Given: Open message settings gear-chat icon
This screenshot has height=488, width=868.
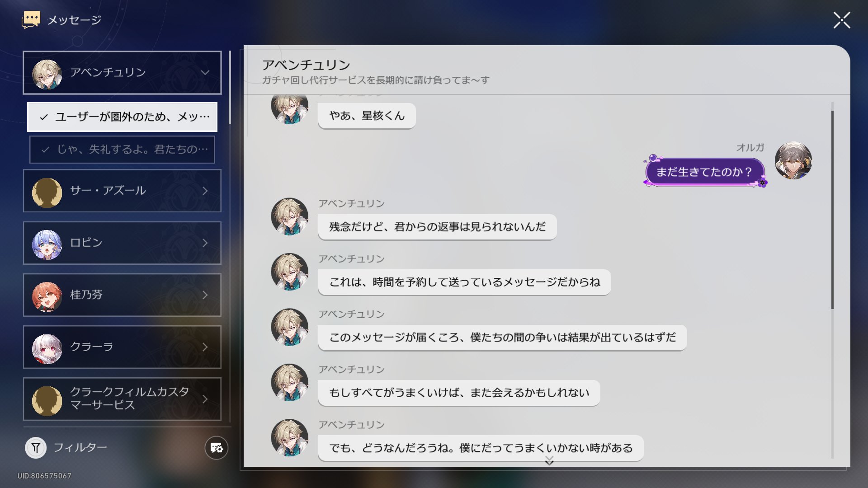Looking at the screenshot, I should pos(217,448).
